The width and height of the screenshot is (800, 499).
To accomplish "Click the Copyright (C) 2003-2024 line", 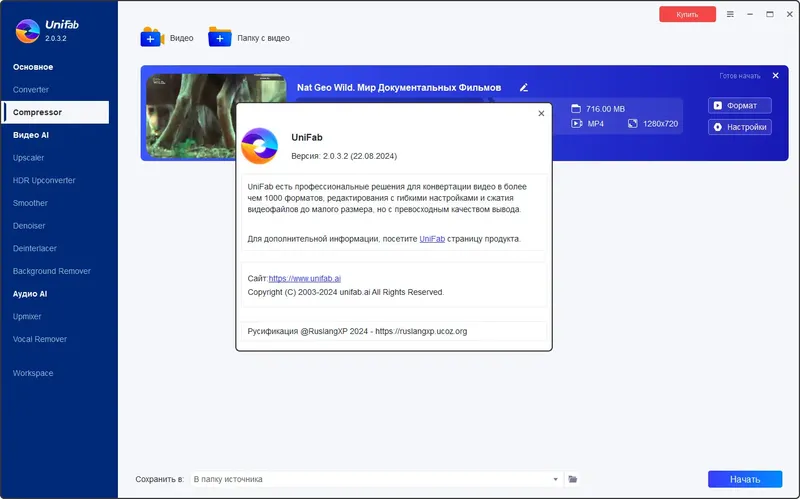I will [x=345, y=292].
